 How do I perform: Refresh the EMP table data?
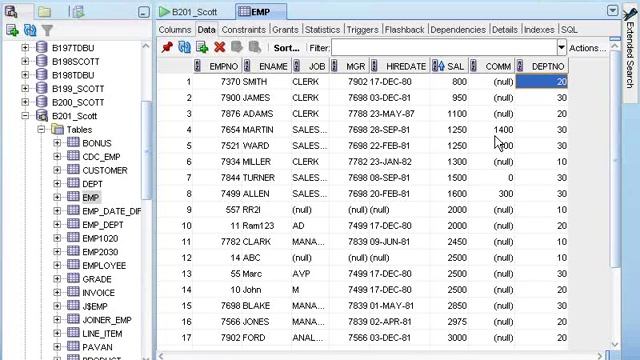pyautogui.click(x=184, y=47)
